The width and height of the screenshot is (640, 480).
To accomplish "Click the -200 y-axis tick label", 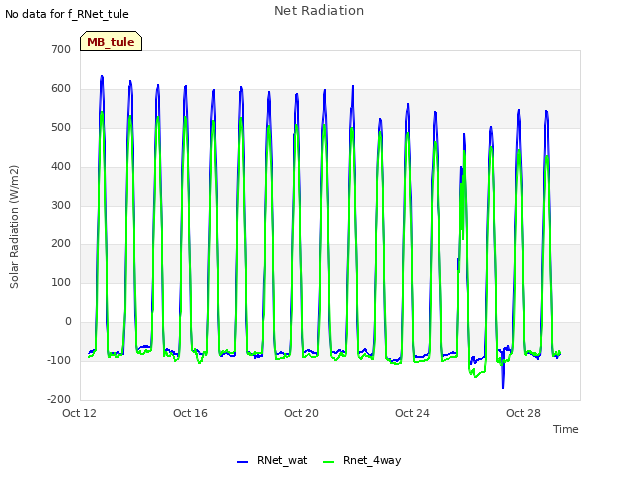I will tap(59, 399).
